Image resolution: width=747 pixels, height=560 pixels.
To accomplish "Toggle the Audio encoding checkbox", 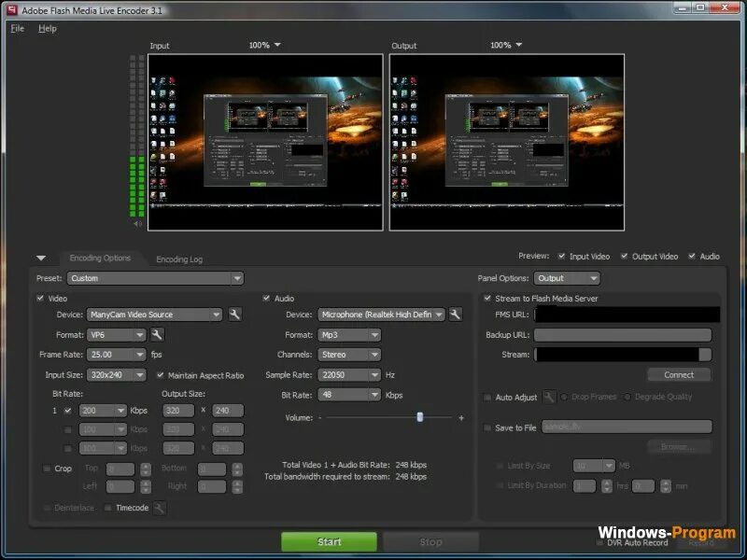I will 266,298.
